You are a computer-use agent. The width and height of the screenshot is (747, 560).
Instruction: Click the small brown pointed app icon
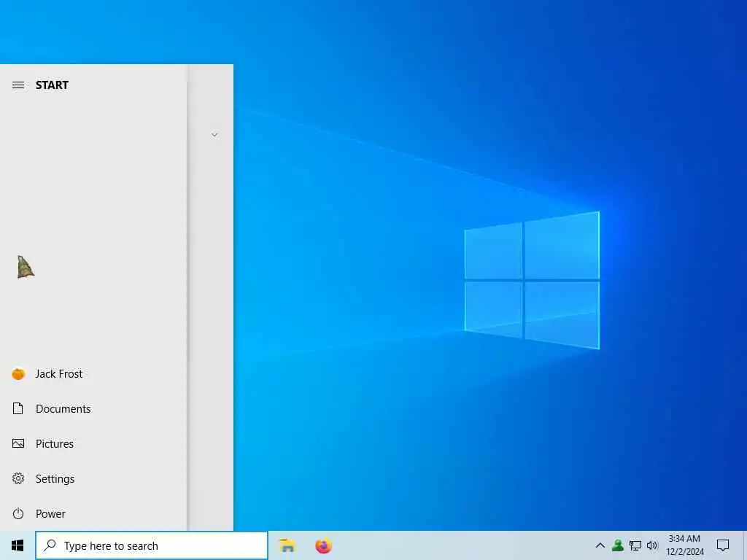tap(26, 267)
